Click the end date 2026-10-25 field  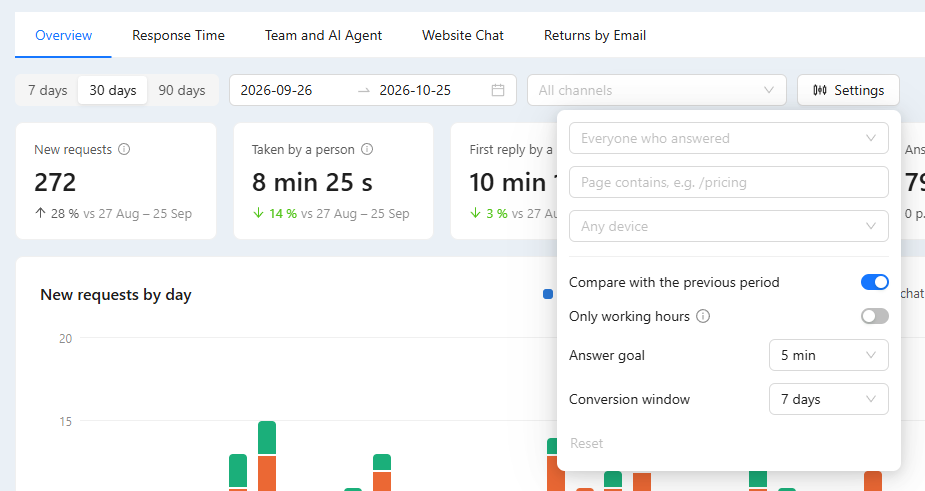415,90
